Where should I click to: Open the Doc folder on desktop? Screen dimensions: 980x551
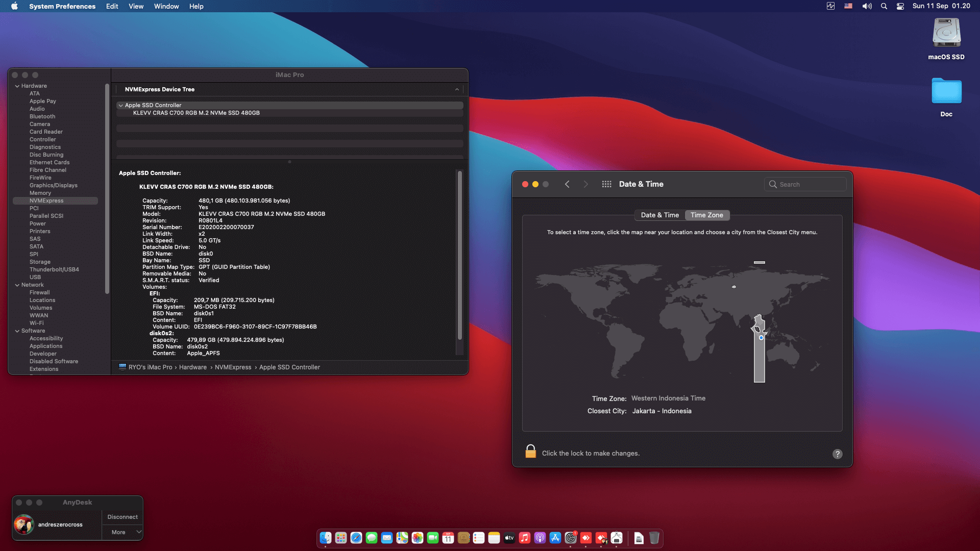pyautogui.click(x=946, y=92)
